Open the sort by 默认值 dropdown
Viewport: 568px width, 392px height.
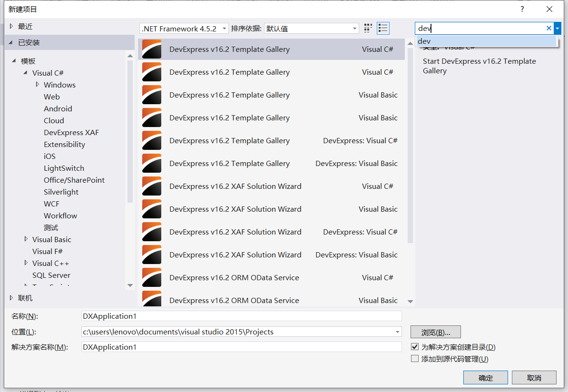(312, 29)
